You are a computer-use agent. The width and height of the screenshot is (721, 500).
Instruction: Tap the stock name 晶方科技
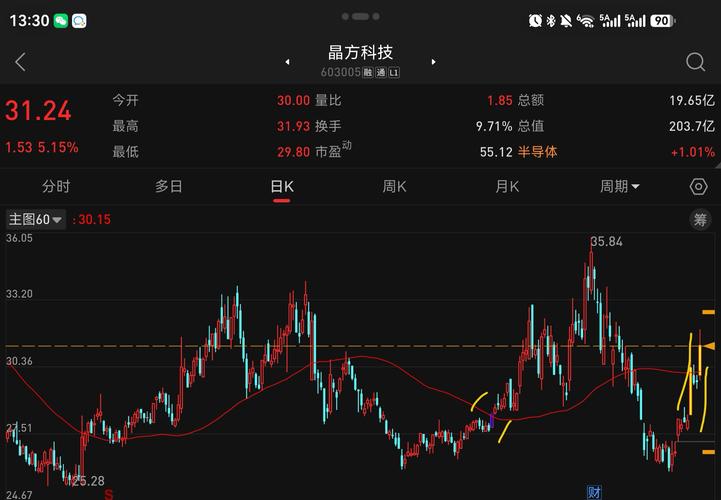pyautogui.click(x=360, y=52)
